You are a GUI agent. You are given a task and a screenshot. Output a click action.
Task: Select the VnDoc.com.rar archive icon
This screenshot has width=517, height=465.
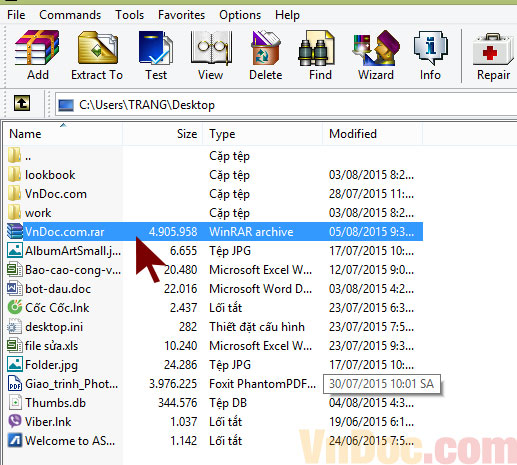point(15,231)
